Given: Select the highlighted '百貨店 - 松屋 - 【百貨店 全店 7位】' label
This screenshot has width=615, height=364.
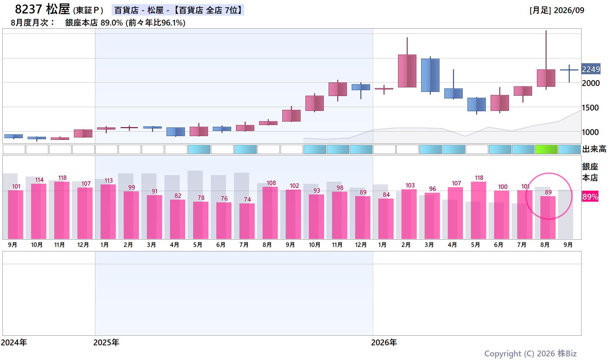Looking at the screenshot, I should point(178,10).
